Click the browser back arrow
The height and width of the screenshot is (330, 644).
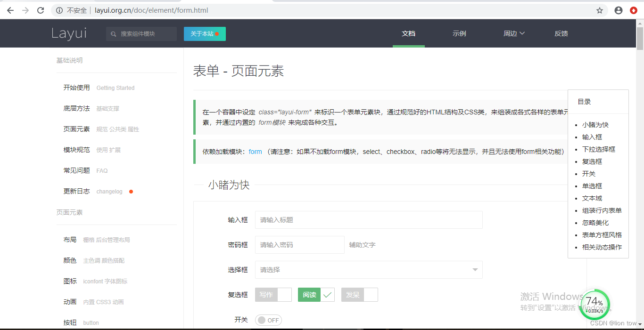pyautogui.click(x=10, y=10)
